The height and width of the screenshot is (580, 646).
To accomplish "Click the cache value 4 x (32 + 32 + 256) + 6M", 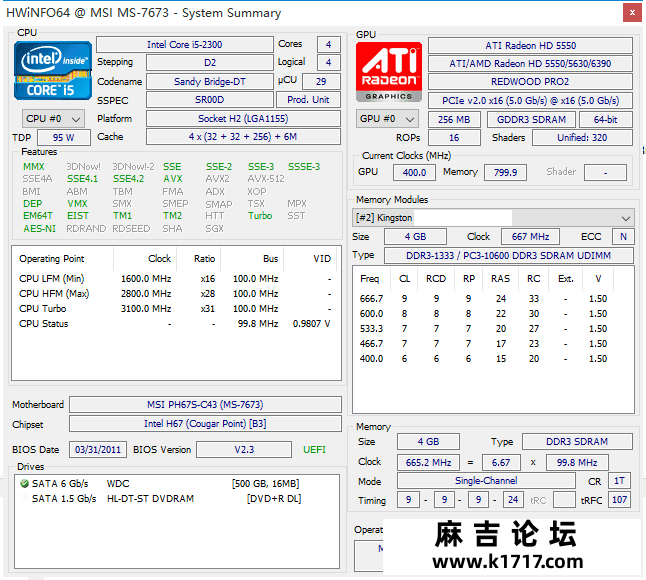I will 243,137.
